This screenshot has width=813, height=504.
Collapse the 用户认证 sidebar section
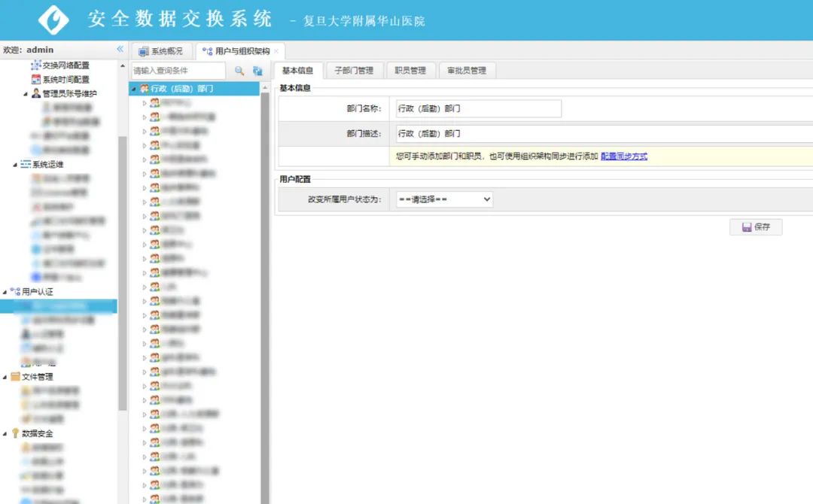point(5,292)
